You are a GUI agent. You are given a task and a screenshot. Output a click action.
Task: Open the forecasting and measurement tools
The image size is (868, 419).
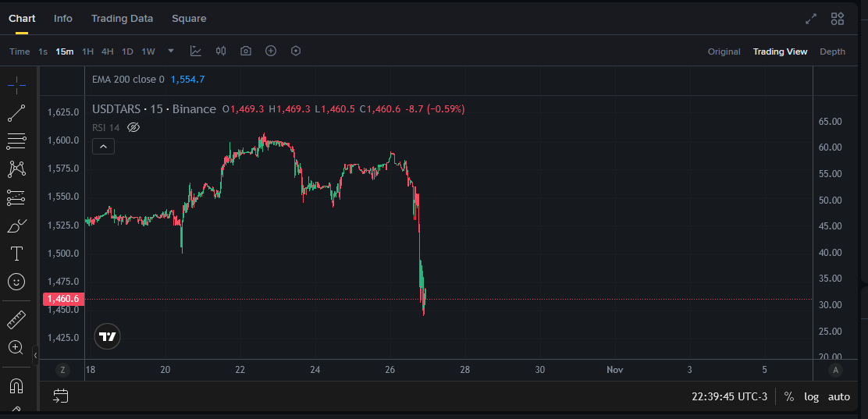[x=16, y=197]
